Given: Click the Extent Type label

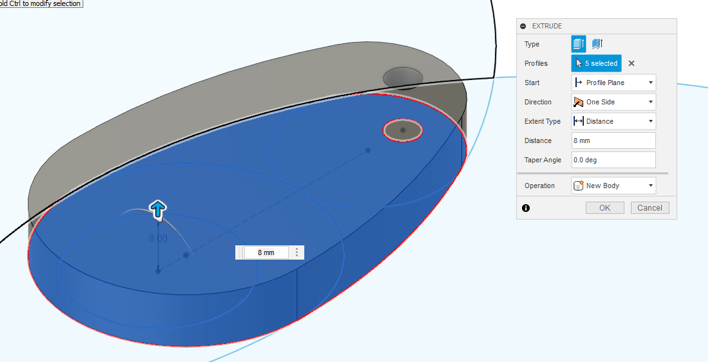Looking at the screenshot, I should [x=542, y=121].
